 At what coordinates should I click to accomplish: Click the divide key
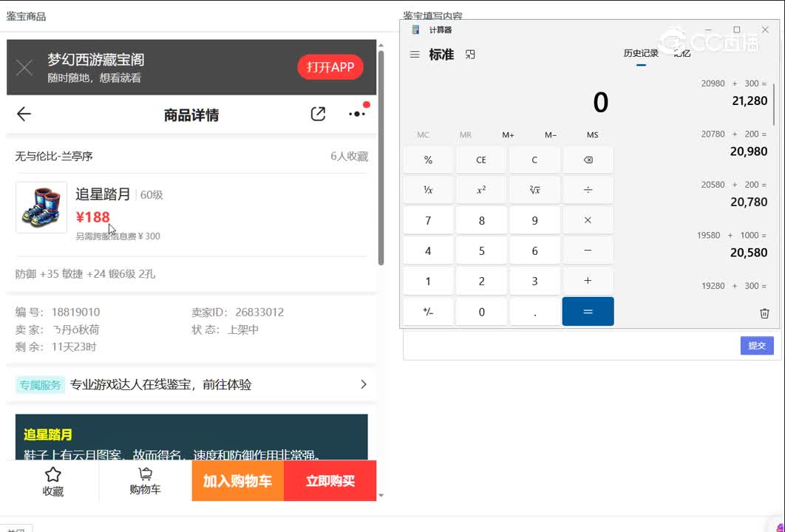click(588, 190)
